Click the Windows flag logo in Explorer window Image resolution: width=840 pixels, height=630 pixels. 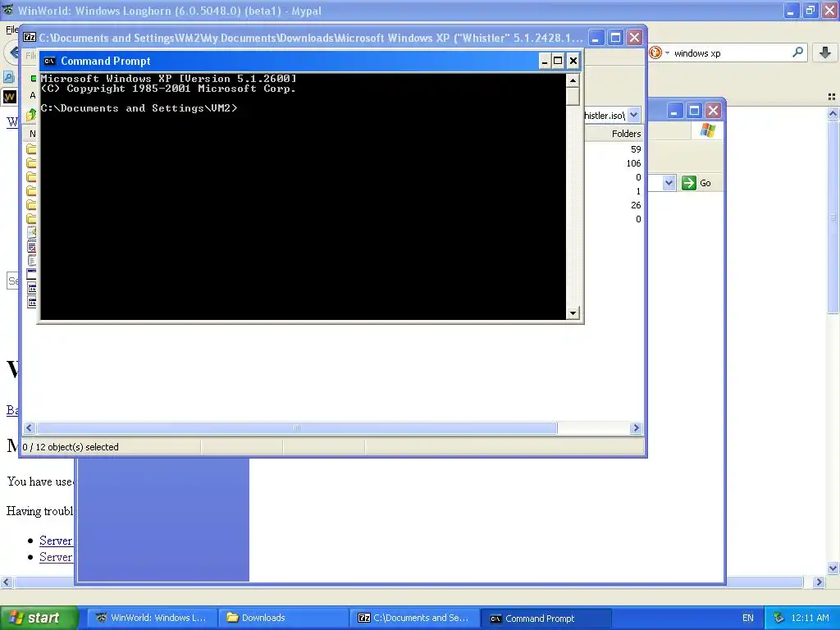point(707,130)
